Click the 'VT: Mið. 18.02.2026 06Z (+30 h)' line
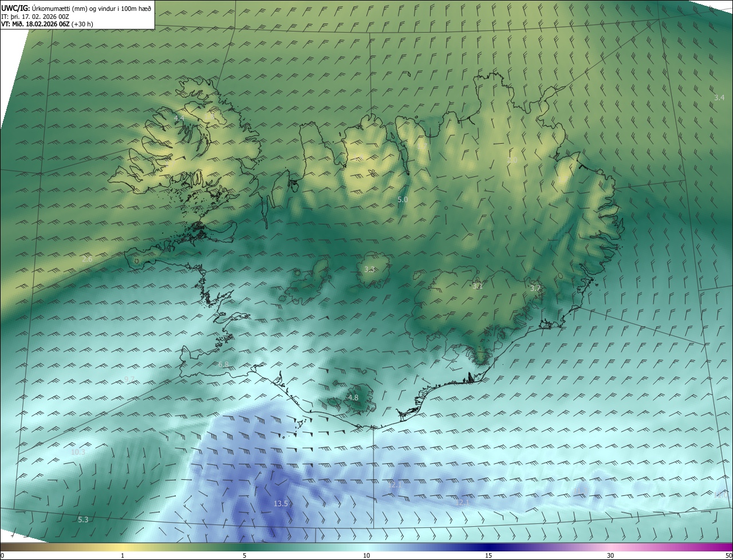733x560 pixels. click(47, 24)
